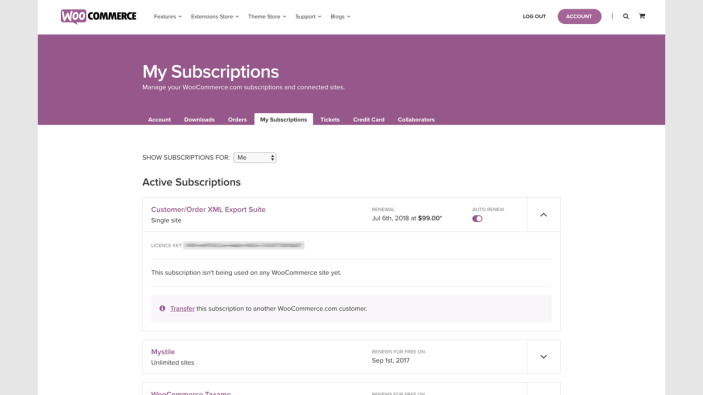Open the Extensions Store menu
The image size is (703, 395).
pyautogui.click(x=215, y=17)
